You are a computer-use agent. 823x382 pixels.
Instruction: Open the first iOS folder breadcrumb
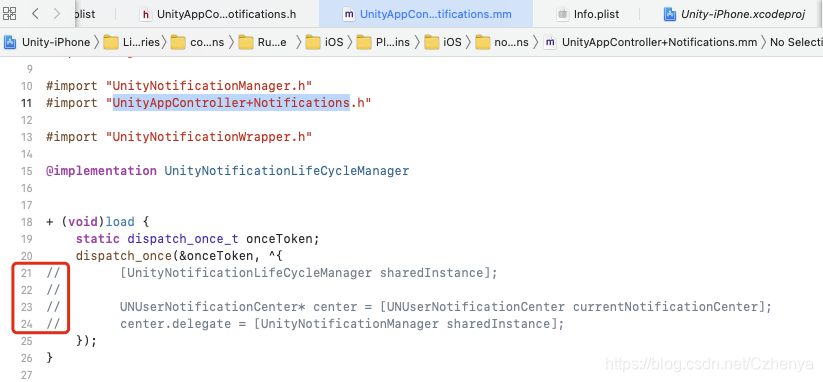coord(334,42)
